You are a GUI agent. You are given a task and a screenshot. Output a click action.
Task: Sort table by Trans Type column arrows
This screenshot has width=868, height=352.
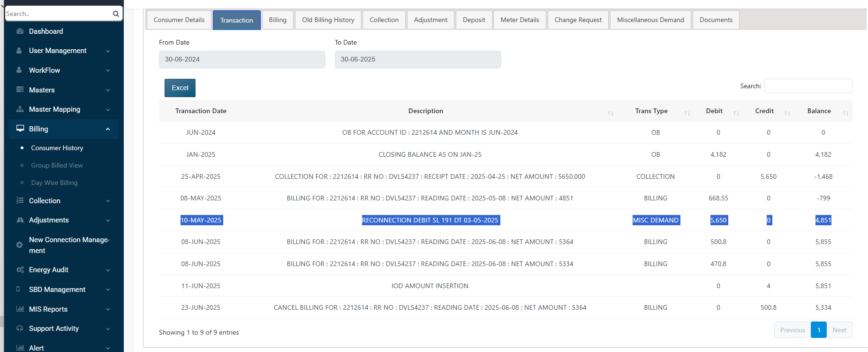point(687,113)
